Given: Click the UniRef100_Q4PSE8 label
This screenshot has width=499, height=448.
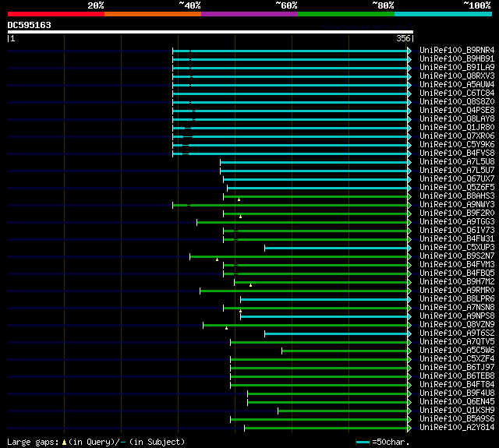Looking at the screenshot, I should pyautogui.click(x=457, y=111).
